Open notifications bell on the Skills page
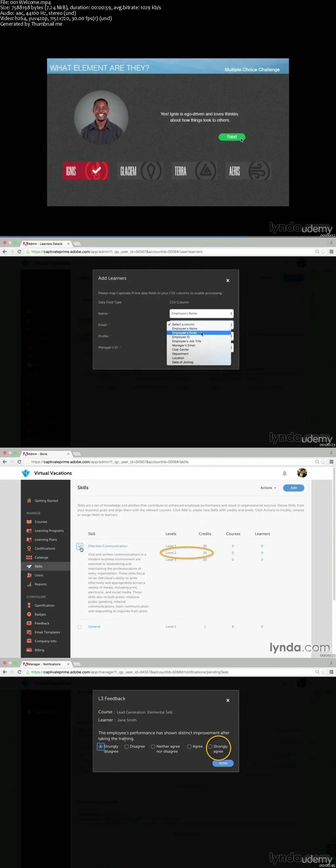The height and width of the screenshot is (868, 336). click(284, 473)
